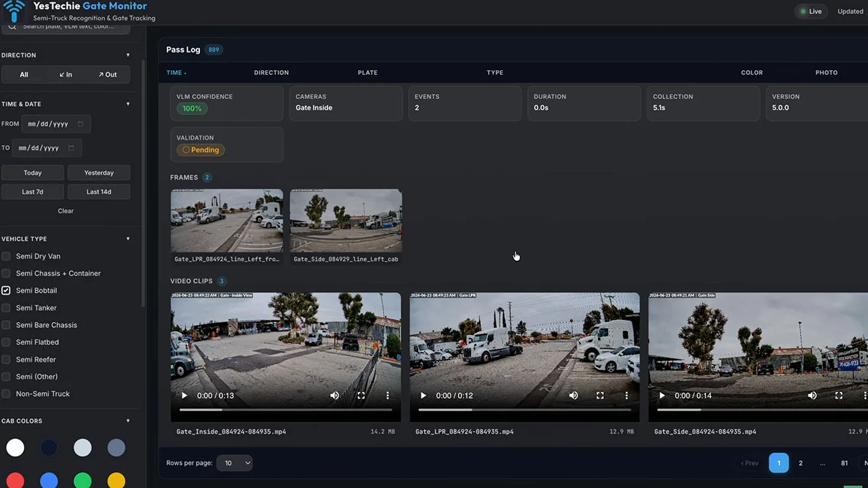This screenshot has width=868, height=488.
Task: Select the dark navy cab color swatch
Action: pos(49,448)
